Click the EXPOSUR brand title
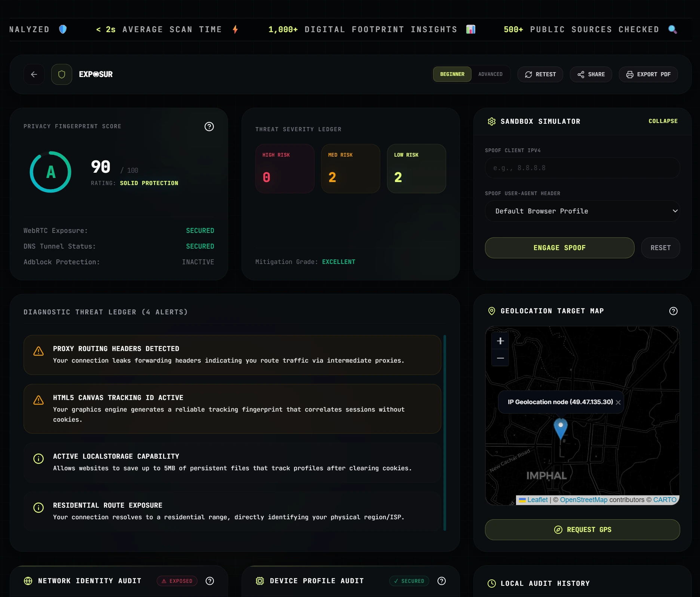This screenshot has width=700, height=597. (96, 74)
